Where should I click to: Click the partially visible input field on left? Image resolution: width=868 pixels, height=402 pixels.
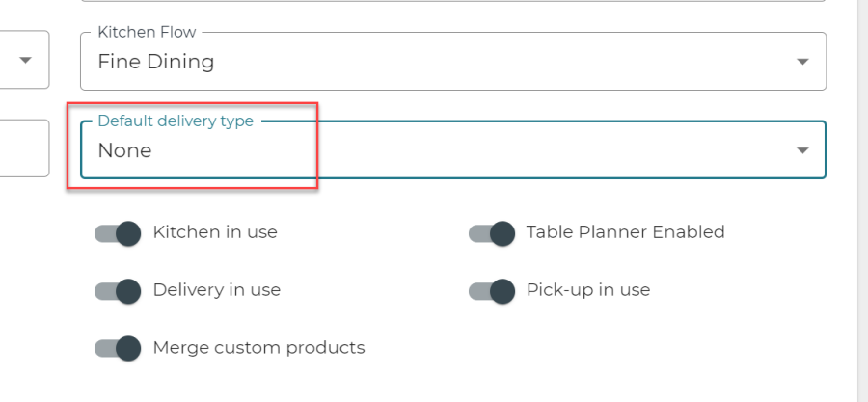click(x=23, y=148)
